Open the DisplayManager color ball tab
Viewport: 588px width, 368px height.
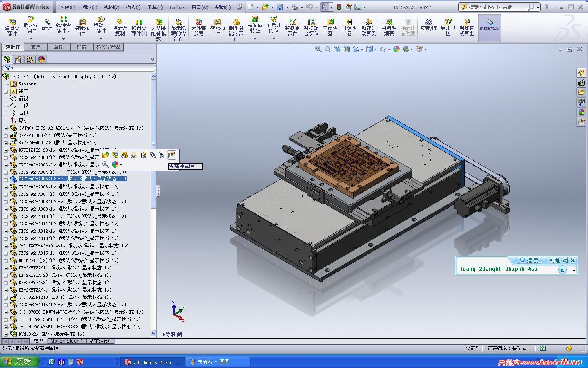point(41,59)
